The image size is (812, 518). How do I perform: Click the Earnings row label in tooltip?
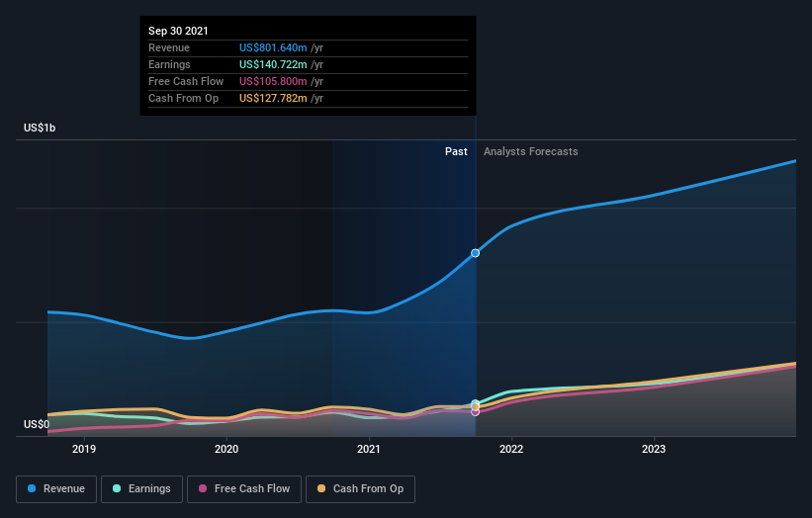click(x=169, y=64)
